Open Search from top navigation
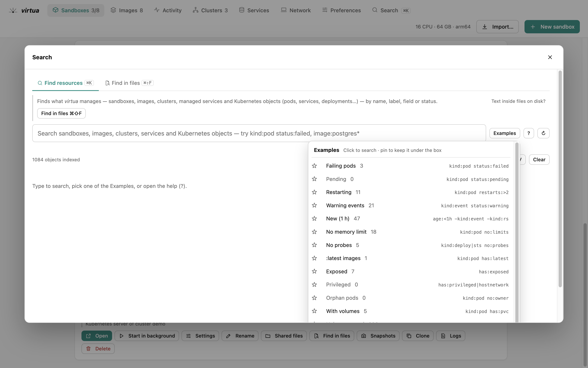 (391, 10)
